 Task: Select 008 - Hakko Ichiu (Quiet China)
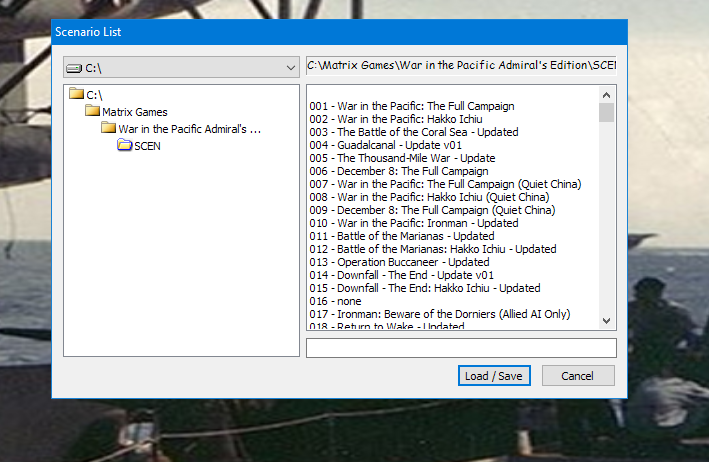430,198
